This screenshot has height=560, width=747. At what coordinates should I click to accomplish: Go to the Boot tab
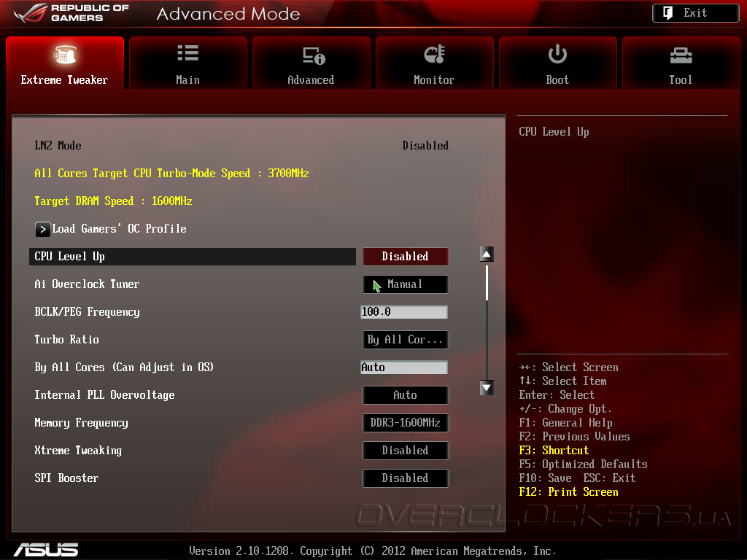click(557, 63)
